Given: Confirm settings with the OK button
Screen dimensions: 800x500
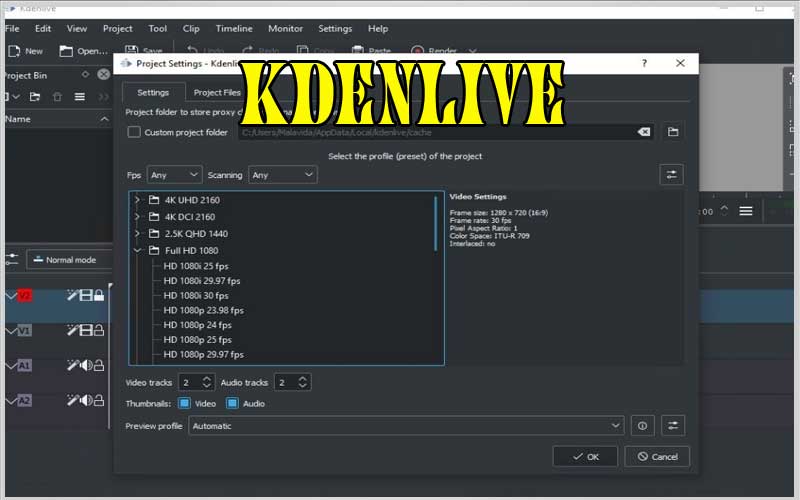Looking at the screenshot, I should pyautogui.click(x=585, y=457).
